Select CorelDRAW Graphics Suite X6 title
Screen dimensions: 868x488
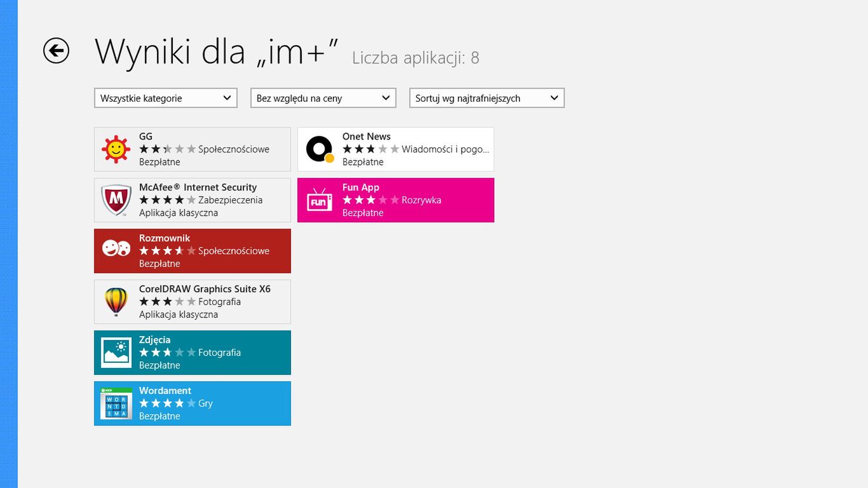(205, 289)
